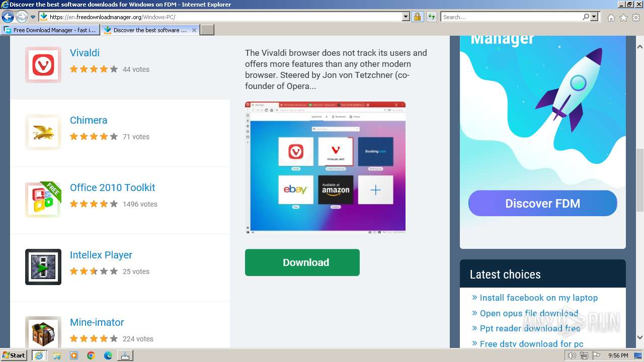Screen dimensions: 644x362
Task: Click the 9:56 PM taskbar clock
Action: tap(618, 355)
